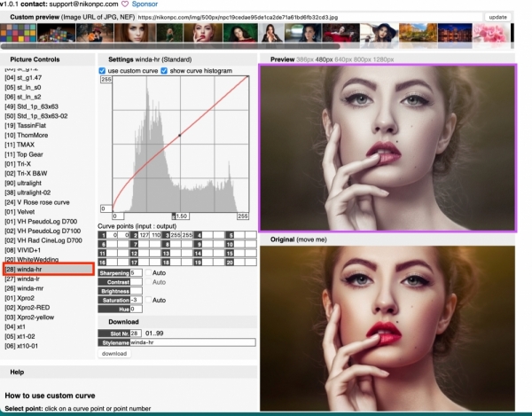The image size is (532, 416).
Task: Check the Sharpening Auto checkbox
Action: pos(148,272)
